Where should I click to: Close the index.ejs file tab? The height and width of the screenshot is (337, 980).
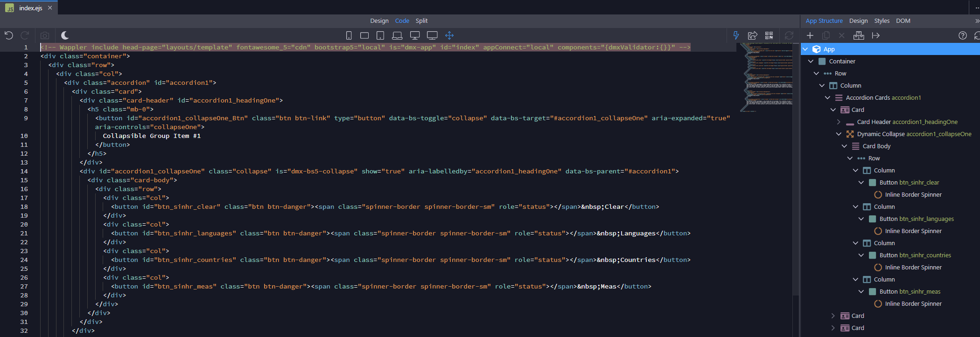[x=50, y=8]
